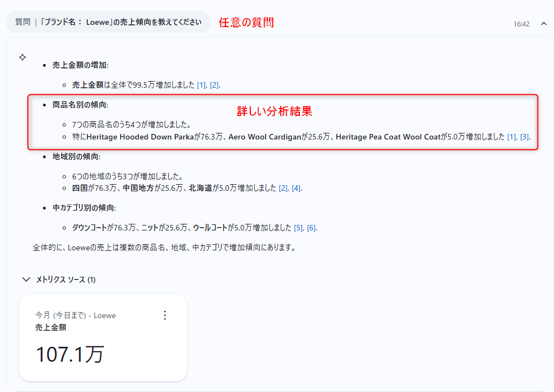
Task: Open the three-dot menu on the Loewe metric card
Action: click(x=165, y=315)
